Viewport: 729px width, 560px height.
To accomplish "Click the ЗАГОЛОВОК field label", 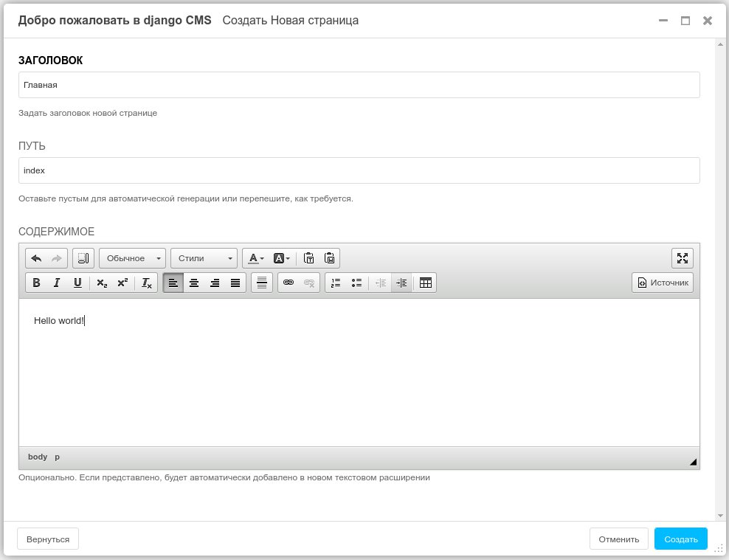I will click(x=51, y=61).
